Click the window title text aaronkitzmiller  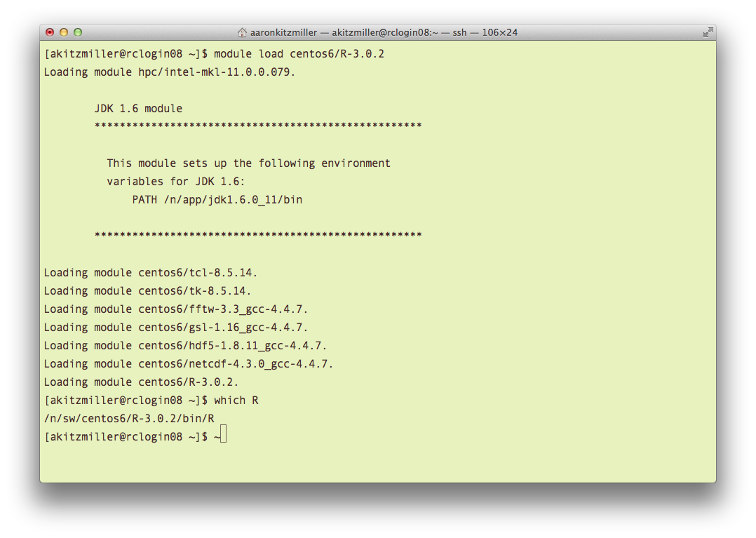(x=283, y=32)
